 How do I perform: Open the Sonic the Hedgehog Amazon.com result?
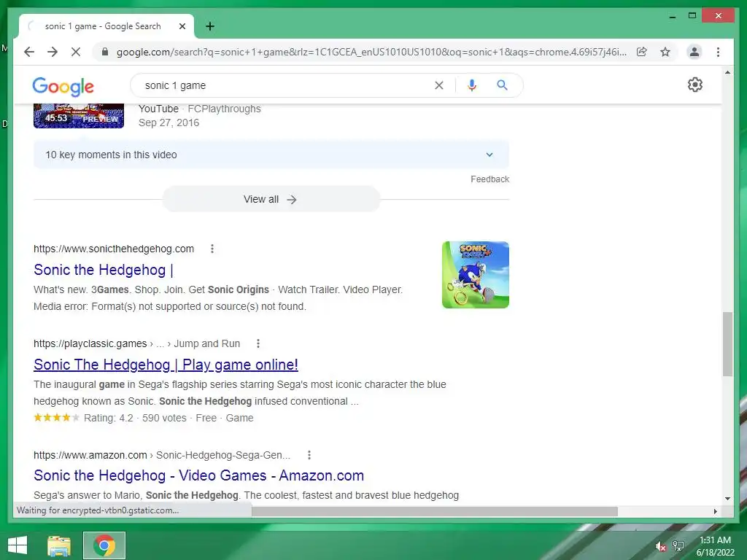point(198,475)
